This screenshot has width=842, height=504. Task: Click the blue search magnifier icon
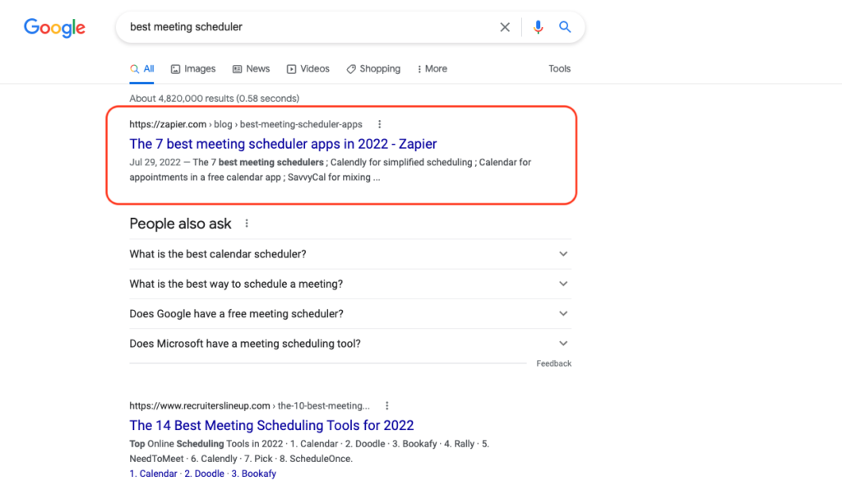(564, 27)
